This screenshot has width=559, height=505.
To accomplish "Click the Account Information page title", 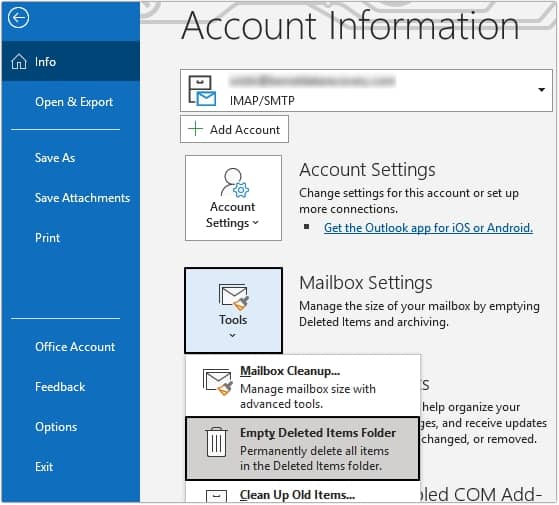I will [350, 26].
